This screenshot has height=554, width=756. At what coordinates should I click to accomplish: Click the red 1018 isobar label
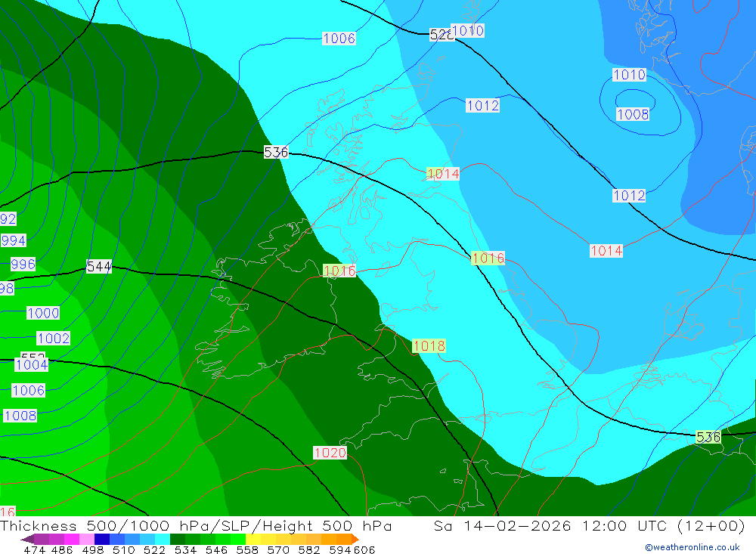tap(429, 345)
